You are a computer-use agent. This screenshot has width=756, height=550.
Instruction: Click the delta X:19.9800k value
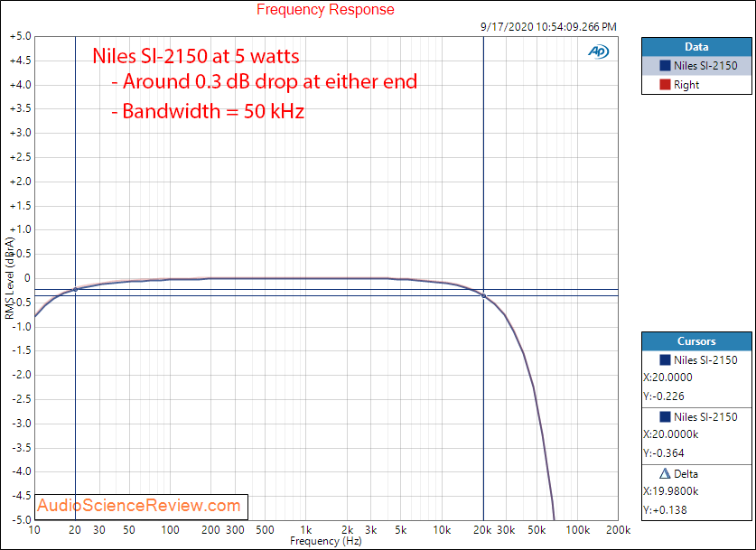click(x=671, y=491)
